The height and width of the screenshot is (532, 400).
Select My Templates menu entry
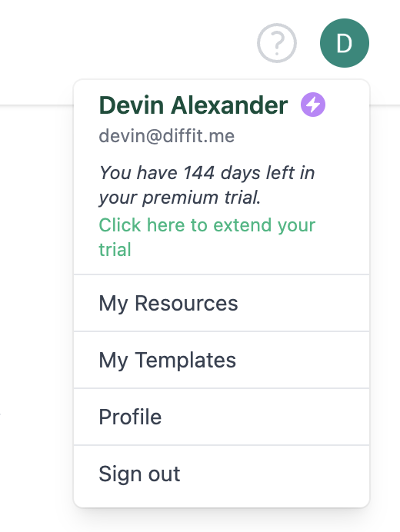(x=222, y=360)
